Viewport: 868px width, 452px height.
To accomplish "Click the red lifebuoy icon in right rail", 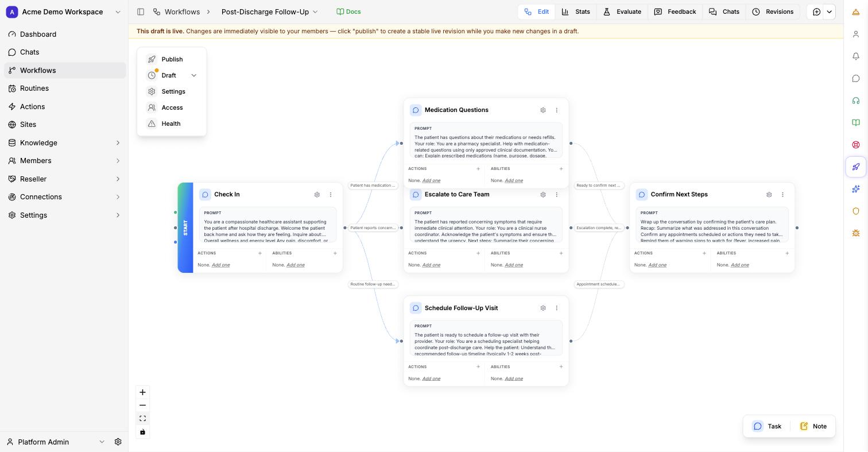I will 856,145.
